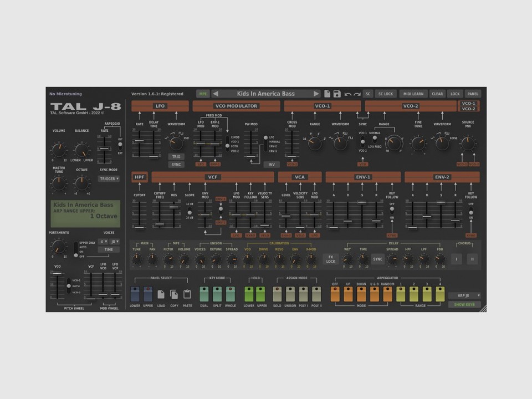
Task: Click the PANEL button
Action: pos(473,94)
